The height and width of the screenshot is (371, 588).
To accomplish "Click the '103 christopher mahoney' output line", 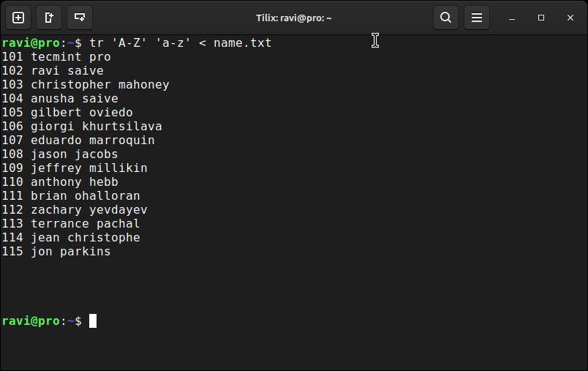I will (x=86, y=85).
